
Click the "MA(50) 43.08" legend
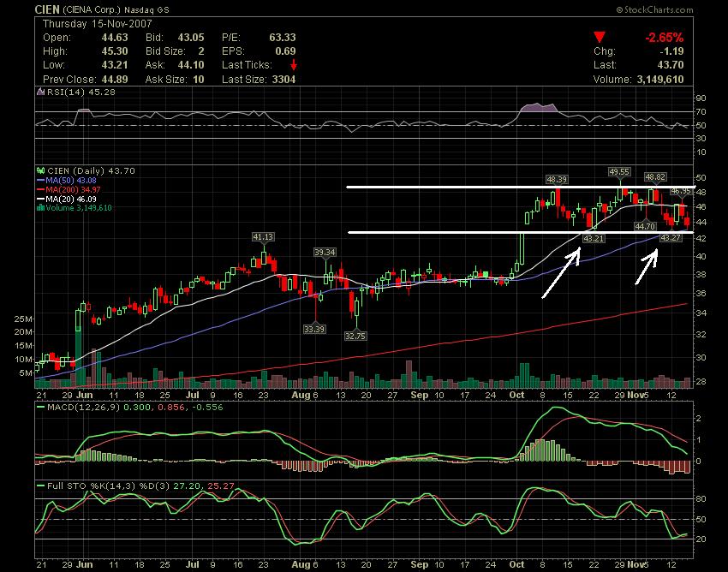(x=71, y=180)
